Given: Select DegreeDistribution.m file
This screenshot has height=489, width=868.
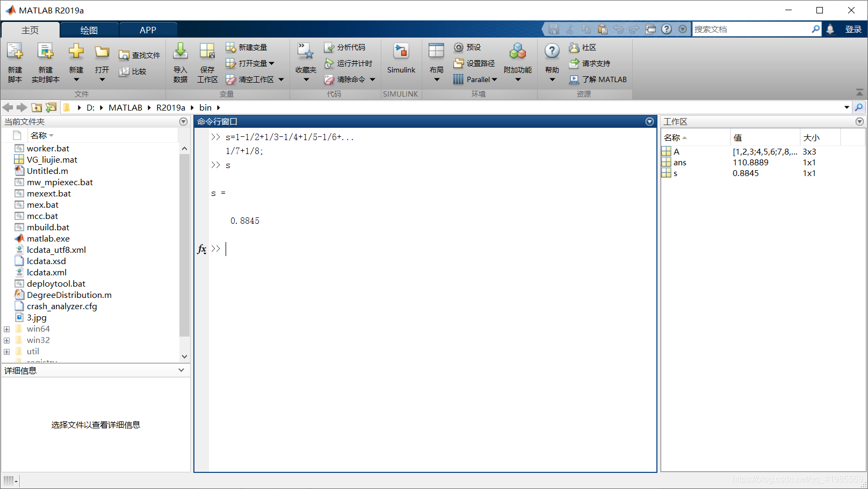Looking at the screenshot, I should 69,295.
